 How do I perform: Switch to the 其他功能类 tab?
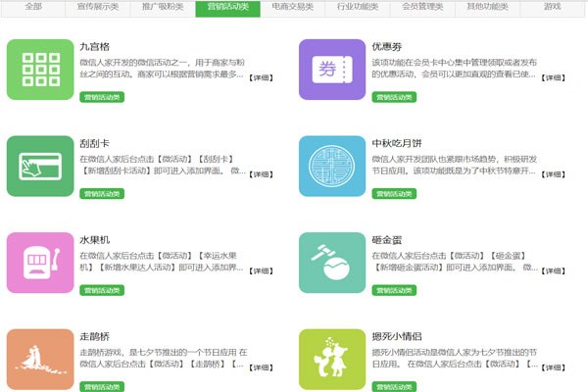(x=487, y=8)
